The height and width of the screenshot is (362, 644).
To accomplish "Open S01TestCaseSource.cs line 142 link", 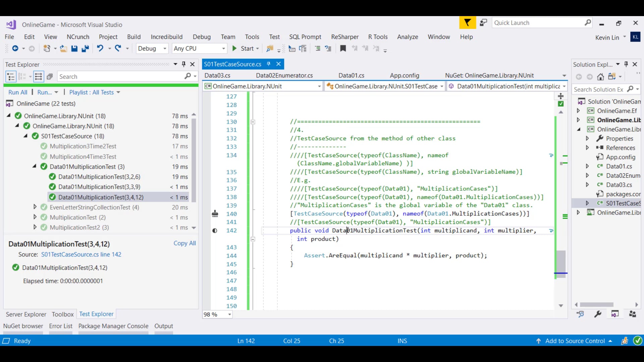I will (x=81, y=254).
